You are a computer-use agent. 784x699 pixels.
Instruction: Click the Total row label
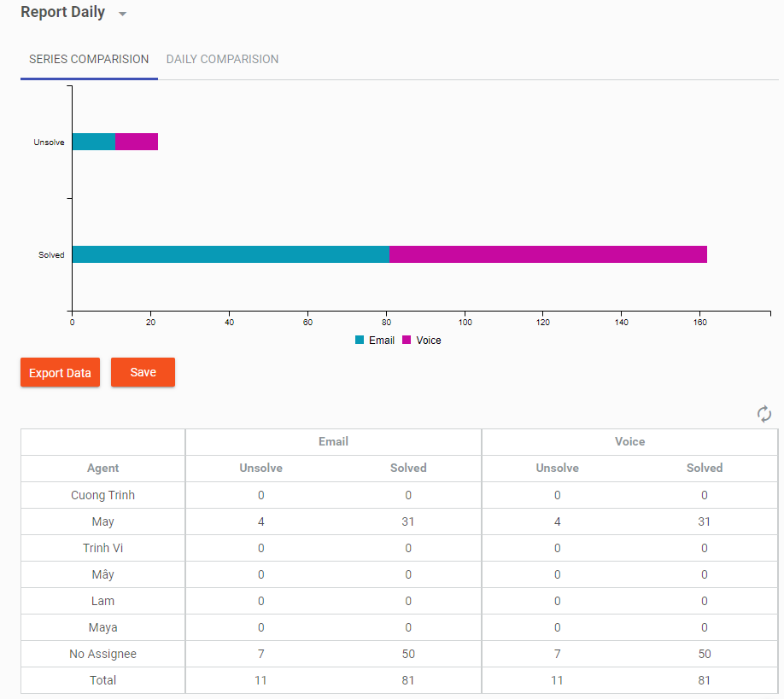pos(103,680)
